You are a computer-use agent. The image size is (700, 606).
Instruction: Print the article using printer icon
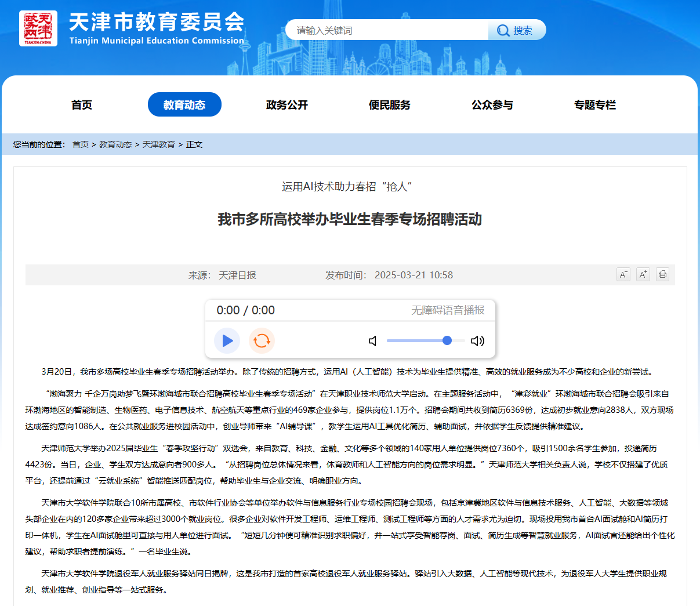tap(662, 275)
